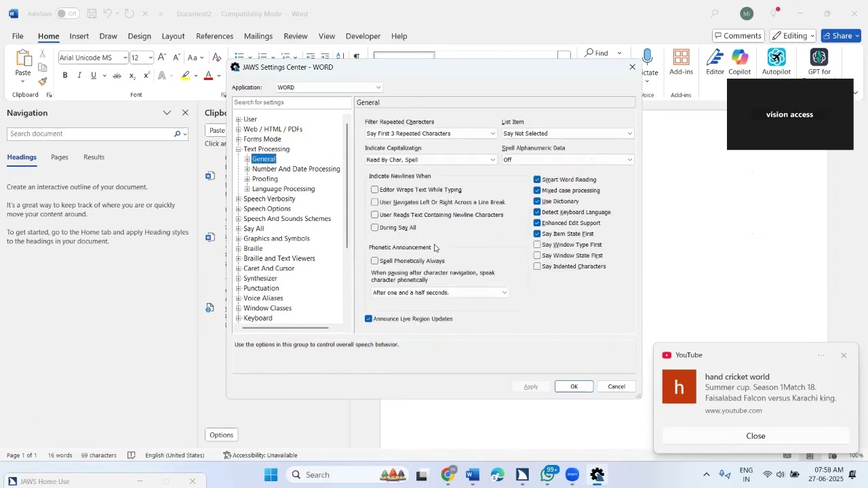
Task: Expand the Braille tree node
Action: coord(239,249)
